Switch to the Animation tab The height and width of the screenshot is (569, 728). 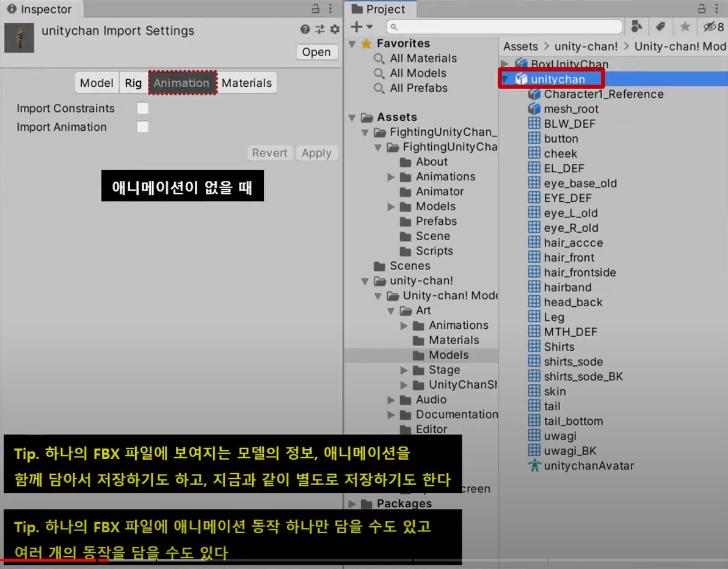coord(182,83)
